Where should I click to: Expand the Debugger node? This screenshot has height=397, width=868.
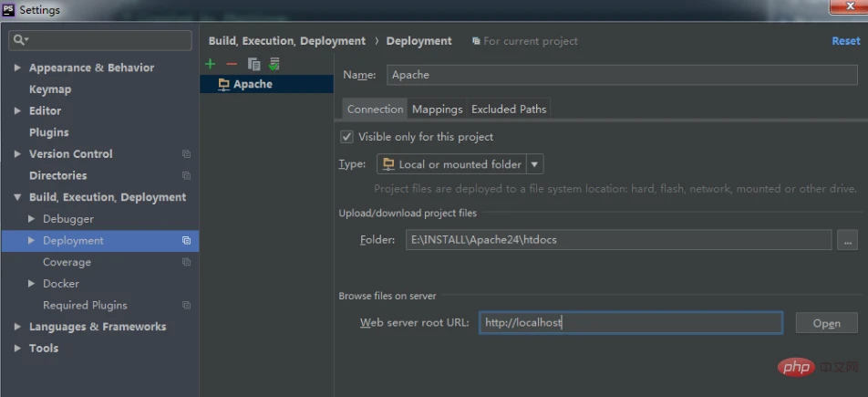click(x=32, y=219)
